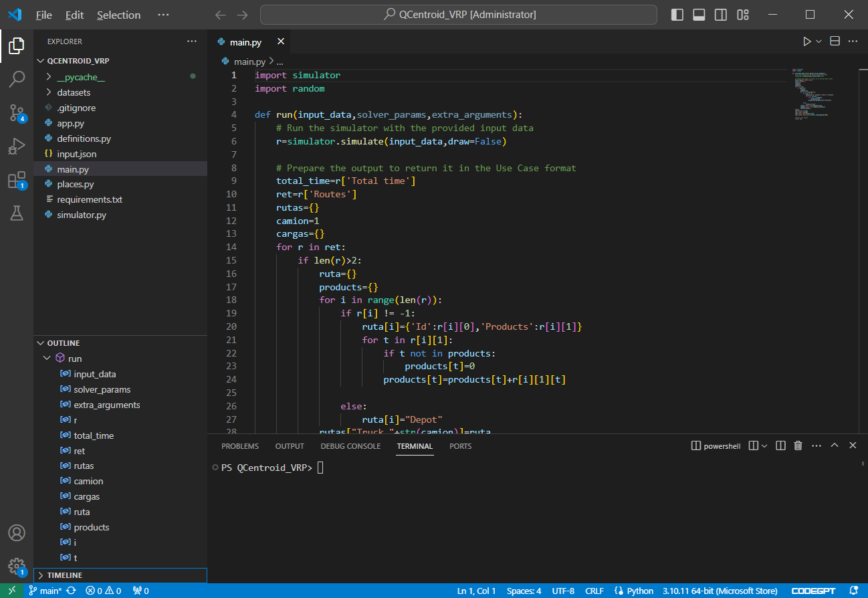
Task: Click the main* branch in status bar
Action: point(45,591)
